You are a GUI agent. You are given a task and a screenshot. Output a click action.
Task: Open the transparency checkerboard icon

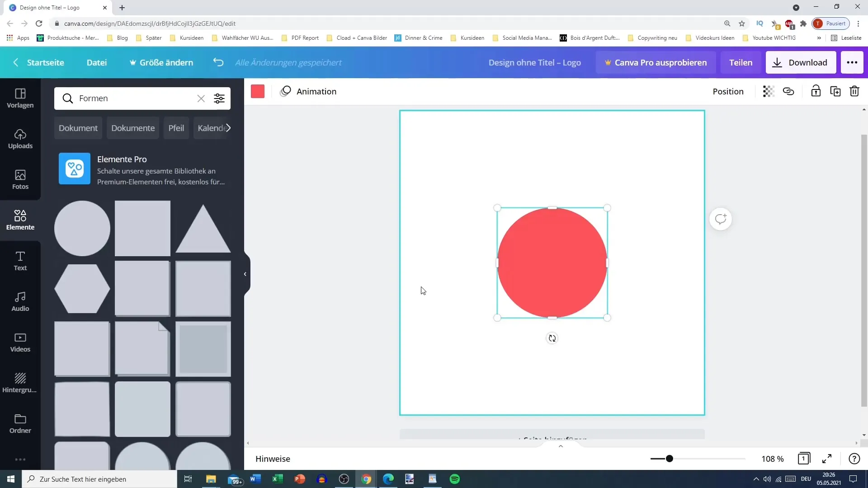769,91
